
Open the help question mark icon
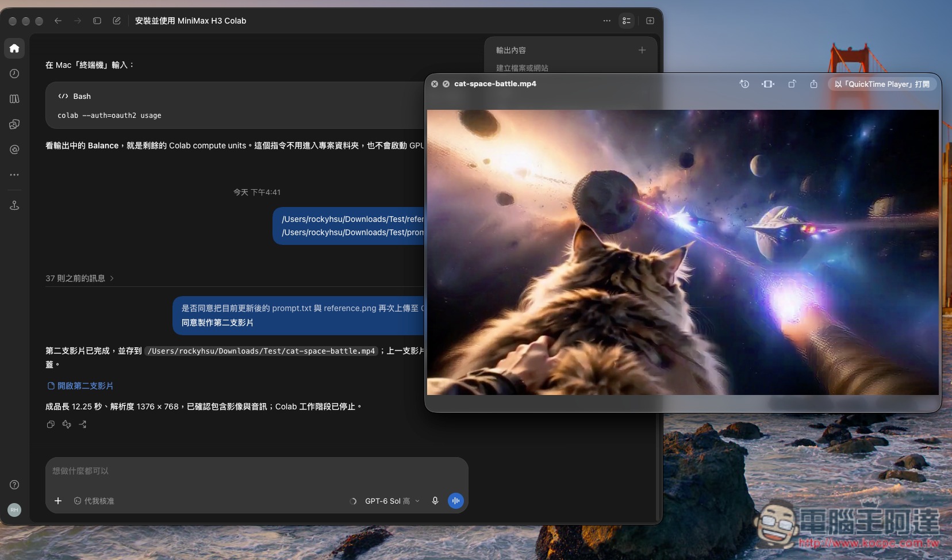14,485
